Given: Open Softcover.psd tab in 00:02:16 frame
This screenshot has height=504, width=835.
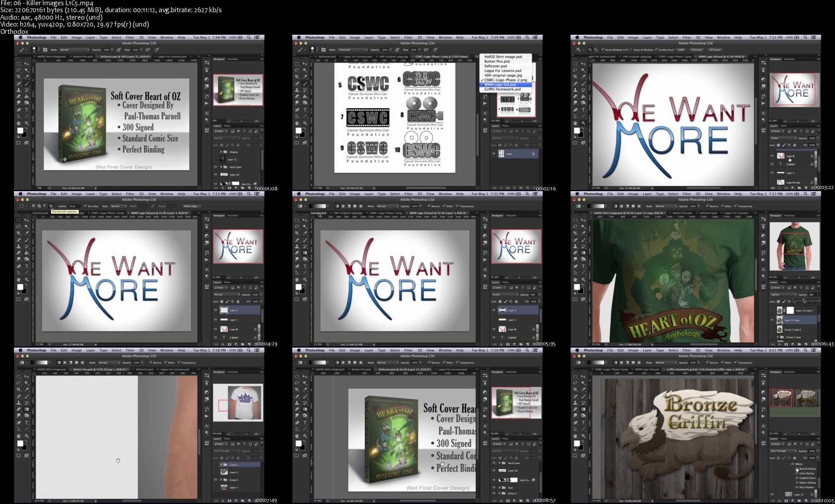Looking at the screenshot, I should click(326, 57).
